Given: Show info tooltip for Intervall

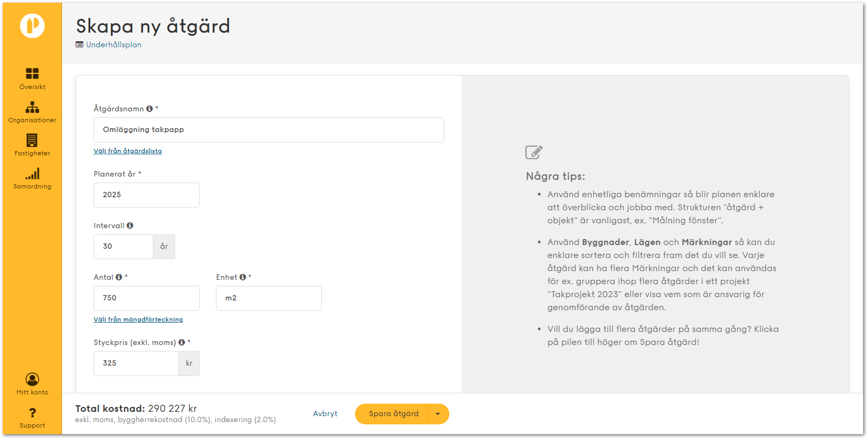Looking at the screenshot, I should (130, 225).
